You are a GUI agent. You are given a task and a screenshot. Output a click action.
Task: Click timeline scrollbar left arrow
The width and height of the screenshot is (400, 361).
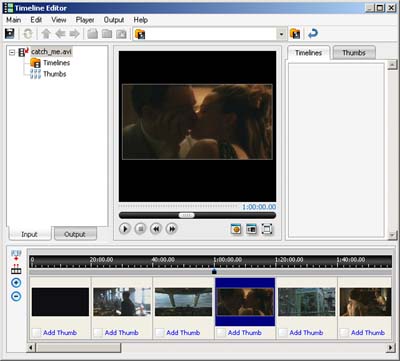(31, 348)
